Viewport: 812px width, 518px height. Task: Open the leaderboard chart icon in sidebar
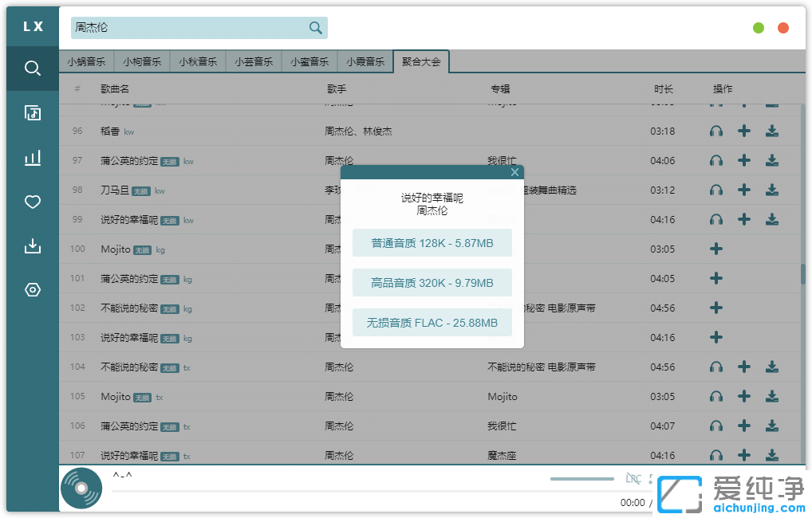[x=33, y=158]
